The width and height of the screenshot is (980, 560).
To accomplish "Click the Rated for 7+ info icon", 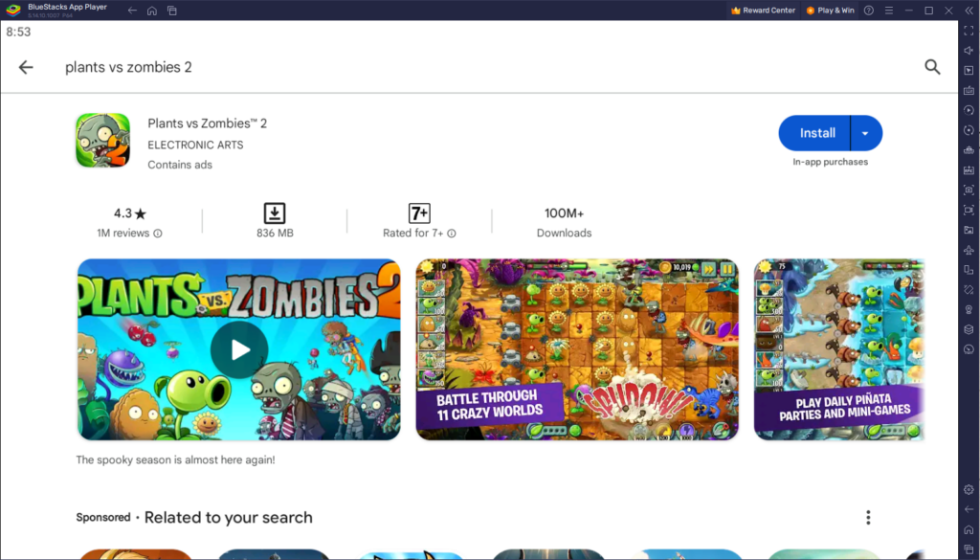I will [x=450, y=233].
